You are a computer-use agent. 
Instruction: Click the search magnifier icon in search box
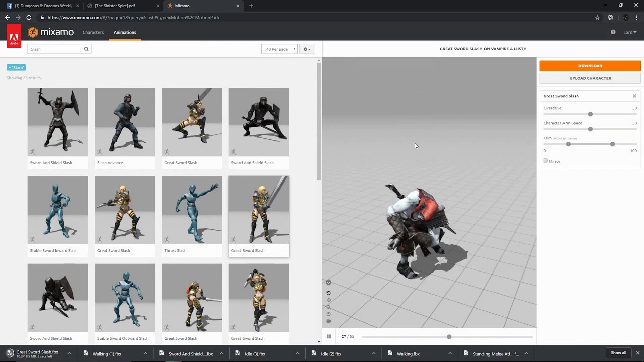pyautogui.click(x=86, y=49)
